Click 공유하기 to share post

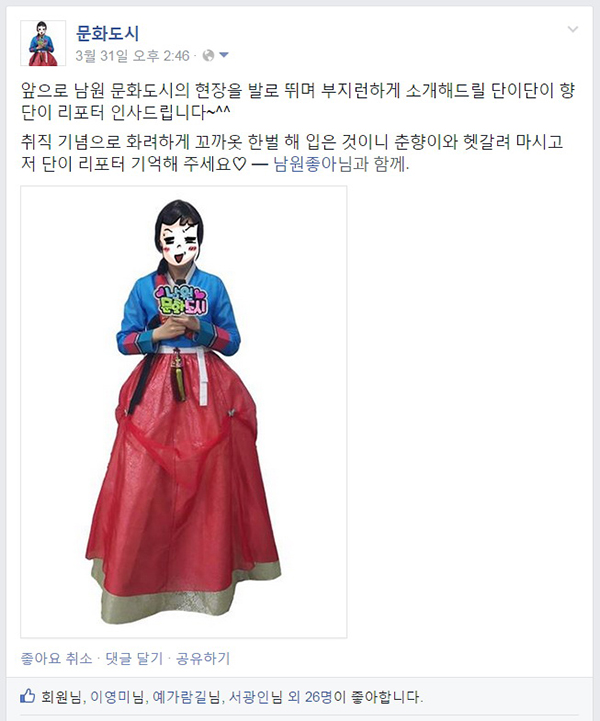[x=203, y=658]
